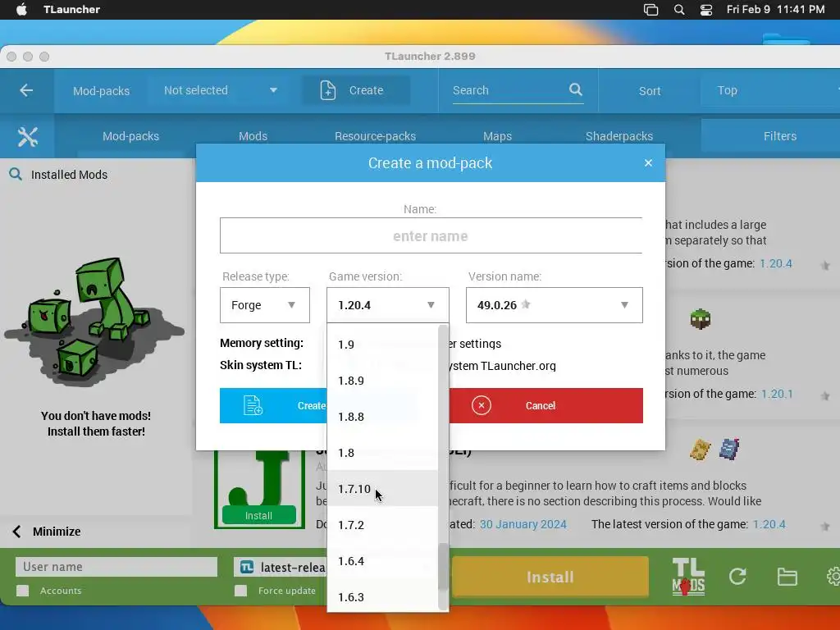Open Apple menu
This screenshot has height=630, width=840.
21,9
